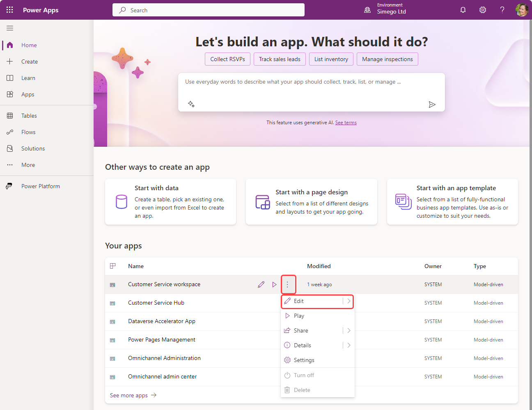Click the page design layout icon
The height and width of the screenshot is (410, 532).
(x=263, y=202)
